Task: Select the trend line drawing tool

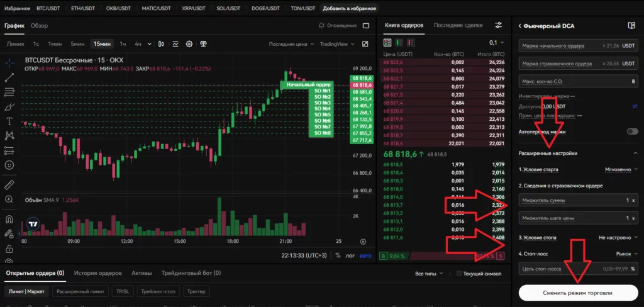Action: pos(9,77)
